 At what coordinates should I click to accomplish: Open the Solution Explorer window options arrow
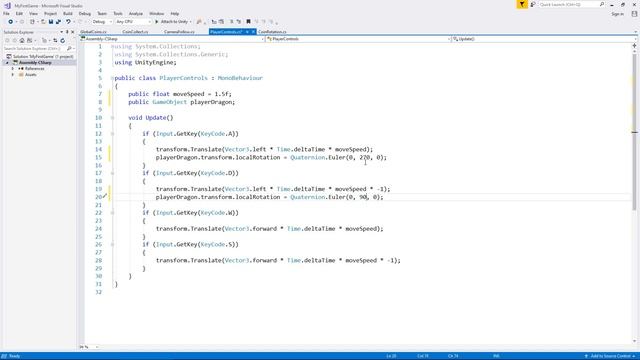point(62,32)
